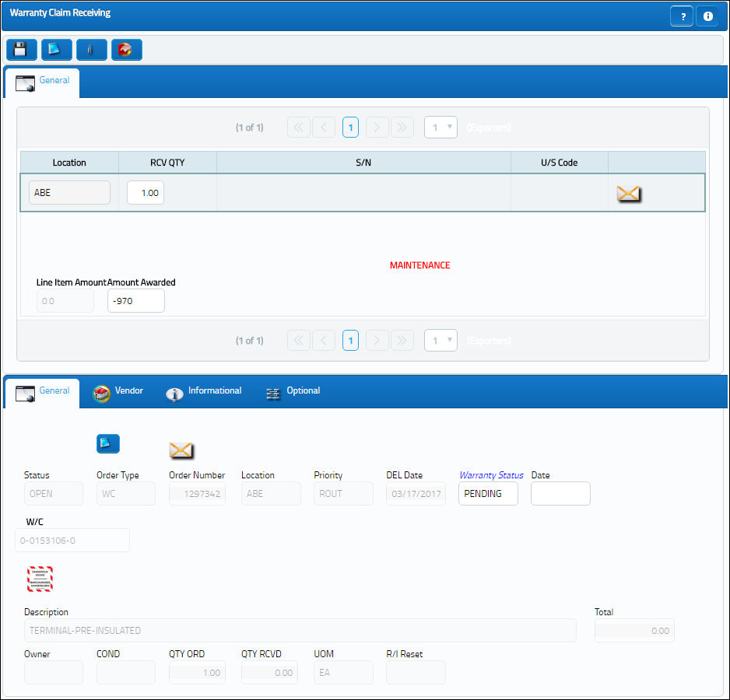Click the Owner field

[54, 672]
